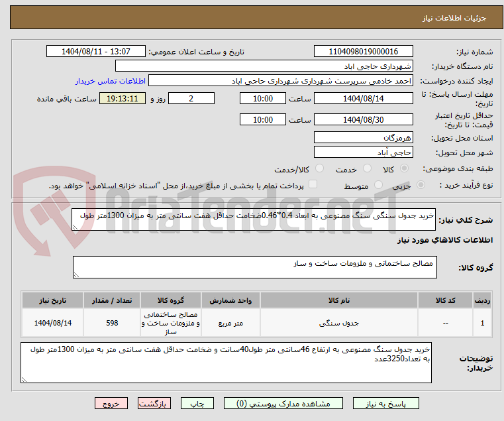
Task: Click the quantity cell 598
Action: 112,323
